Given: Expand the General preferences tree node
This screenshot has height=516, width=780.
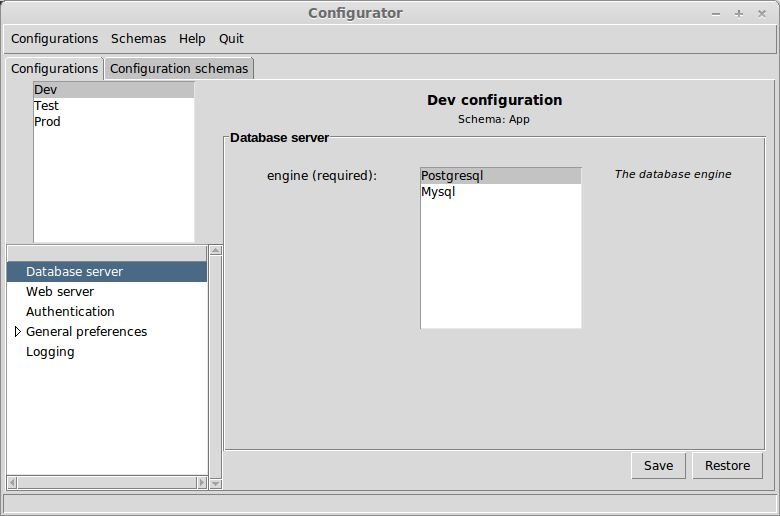Looking at the screenshot, I should pos(17,331).
